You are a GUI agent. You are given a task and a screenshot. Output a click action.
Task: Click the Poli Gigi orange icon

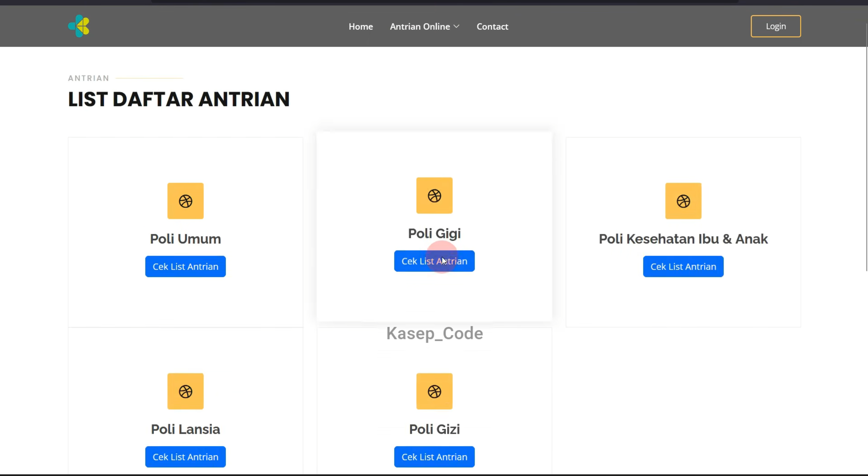pos(434,196)
